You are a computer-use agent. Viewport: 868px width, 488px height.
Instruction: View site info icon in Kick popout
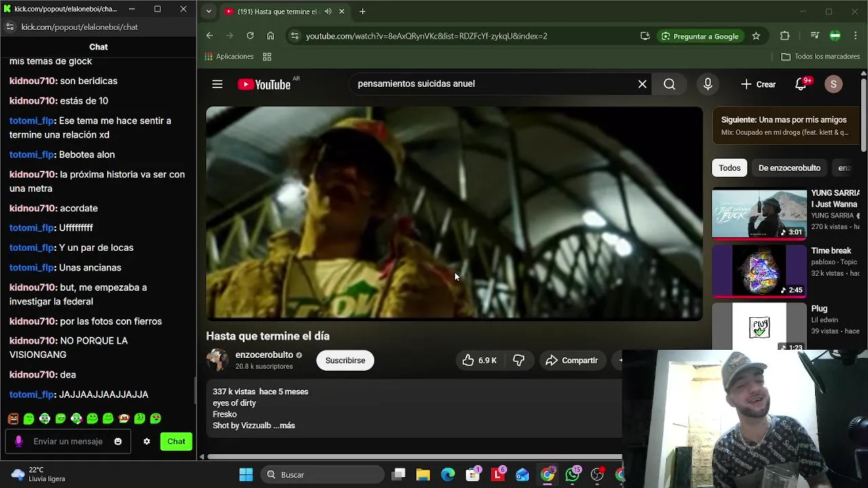click(9, 27)
